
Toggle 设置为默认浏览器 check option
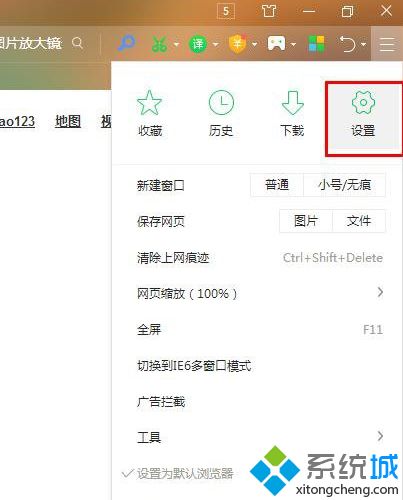(178, 473)
